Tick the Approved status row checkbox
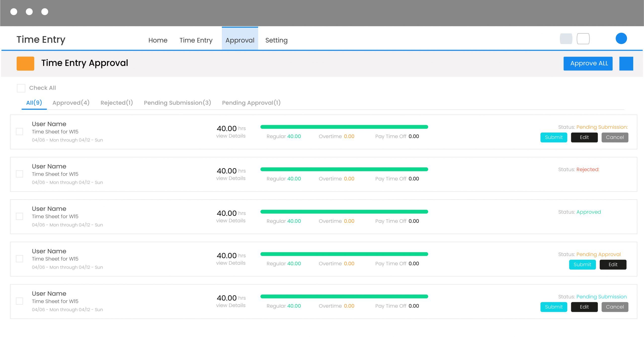 [19, 216]
